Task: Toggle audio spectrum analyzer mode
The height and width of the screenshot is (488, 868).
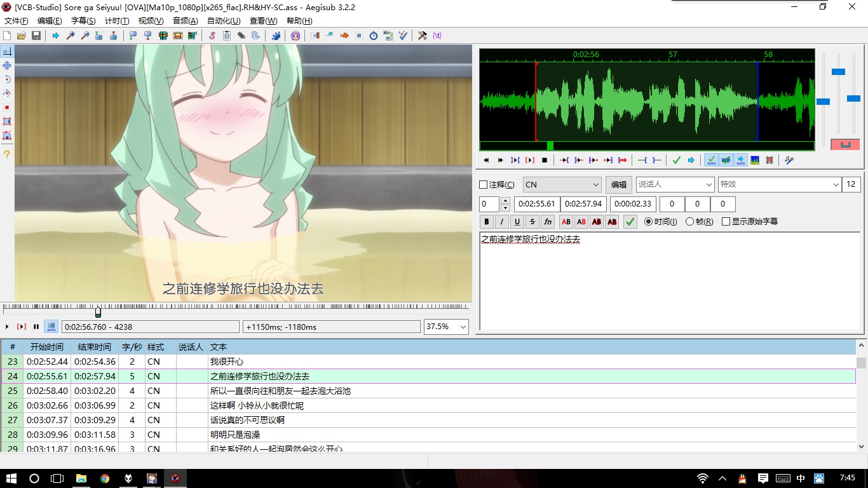Action: click(754, 160)
